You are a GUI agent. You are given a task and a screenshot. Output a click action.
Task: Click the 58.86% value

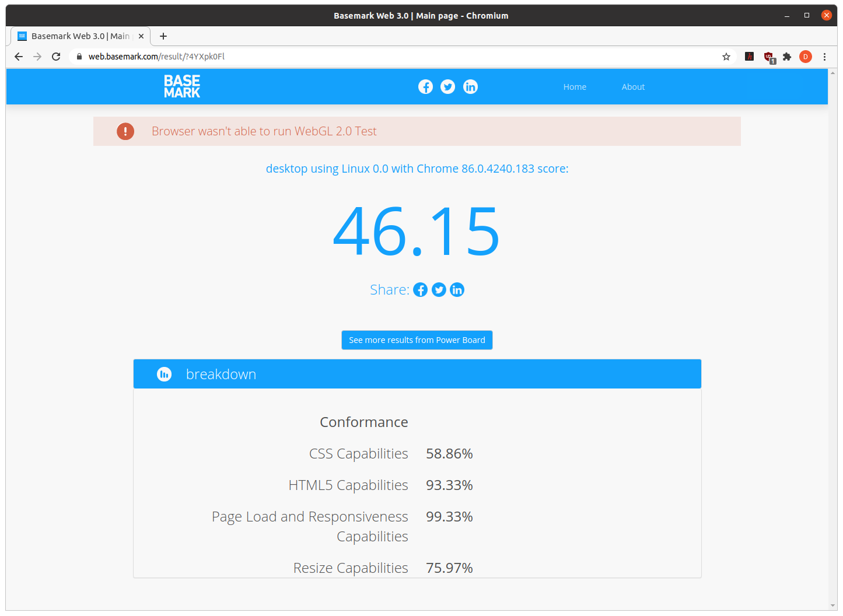[449, 454]
